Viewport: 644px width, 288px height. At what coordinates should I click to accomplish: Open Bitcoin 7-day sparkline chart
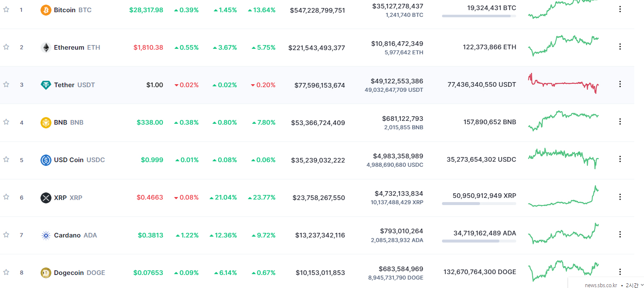563,9
